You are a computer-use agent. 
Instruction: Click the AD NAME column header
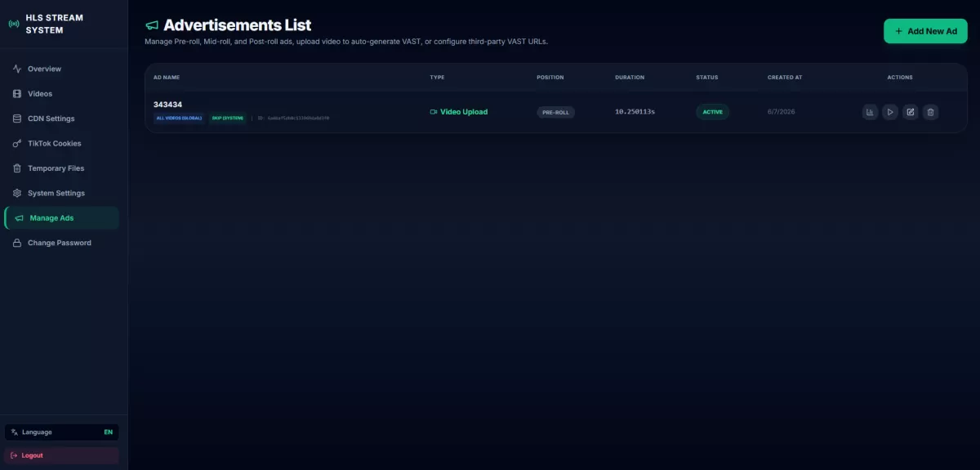(x=167, y=78)
